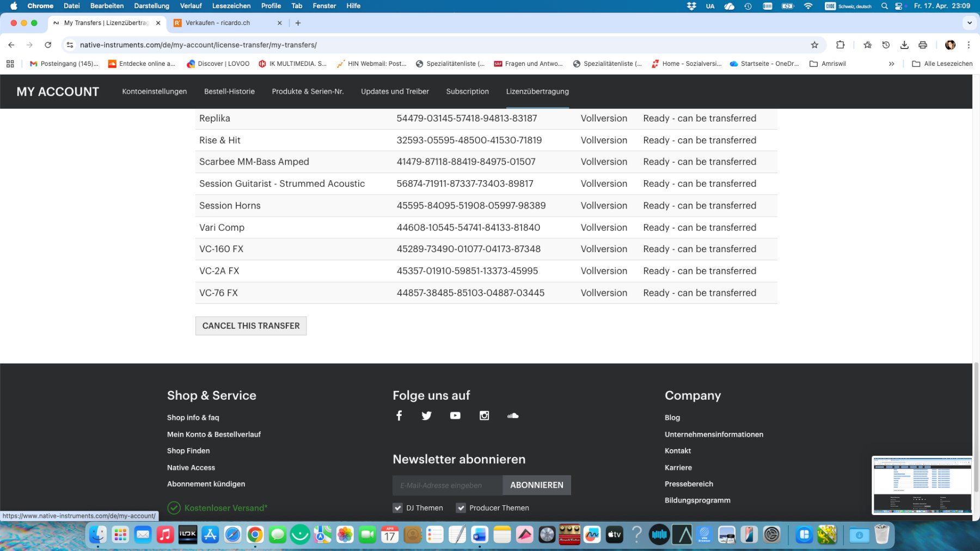Viewport: 980px width, 551px height.
Task: Select the Lizenzübertragung tab
Action: click(x=537, y=91)
